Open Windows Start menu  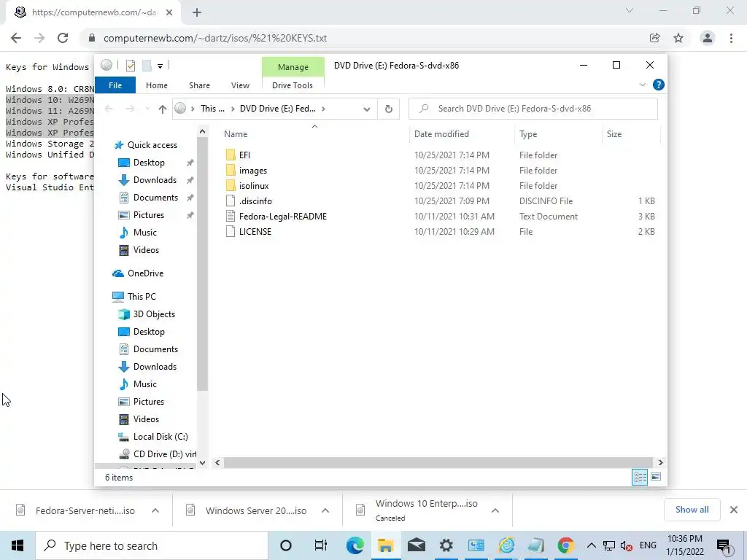click(18, 545)
